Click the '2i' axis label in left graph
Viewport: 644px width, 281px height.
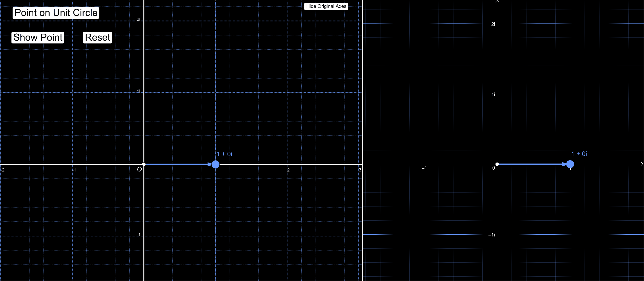click(x=138, y=19)
